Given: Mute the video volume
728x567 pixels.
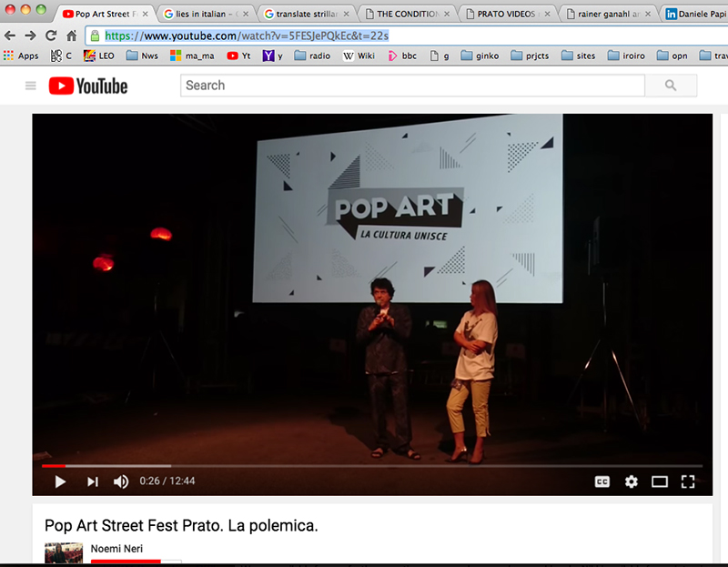Looking at the screenshot, I should click(x=121, y=481).
